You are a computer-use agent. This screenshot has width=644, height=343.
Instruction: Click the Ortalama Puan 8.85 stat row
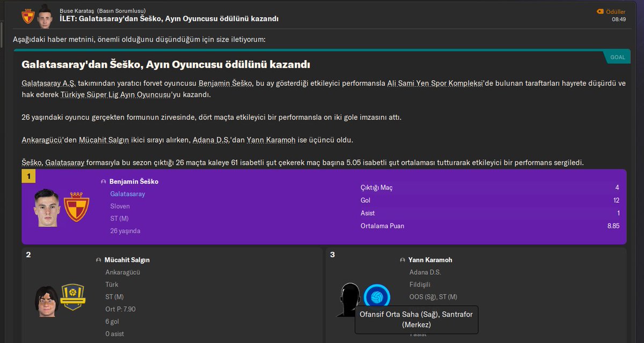tap(490, 226)
